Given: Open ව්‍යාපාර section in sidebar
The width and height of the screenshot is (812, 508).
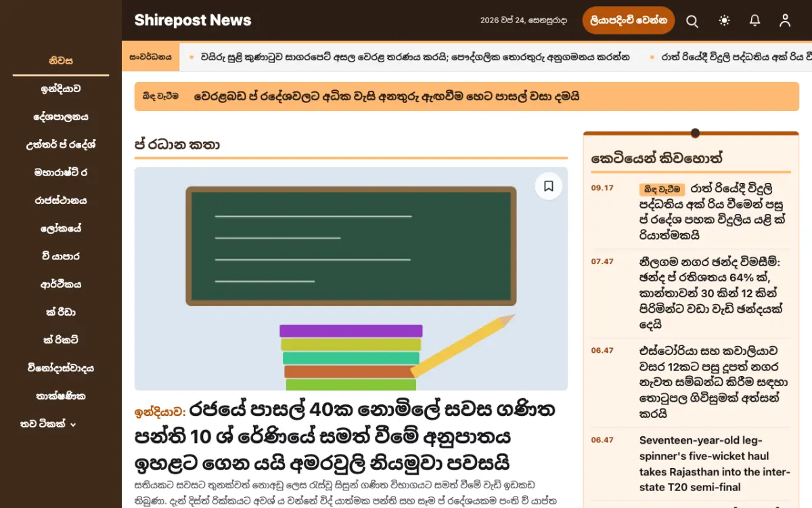Looking at the screenshot, I should [x=61, y=256].
